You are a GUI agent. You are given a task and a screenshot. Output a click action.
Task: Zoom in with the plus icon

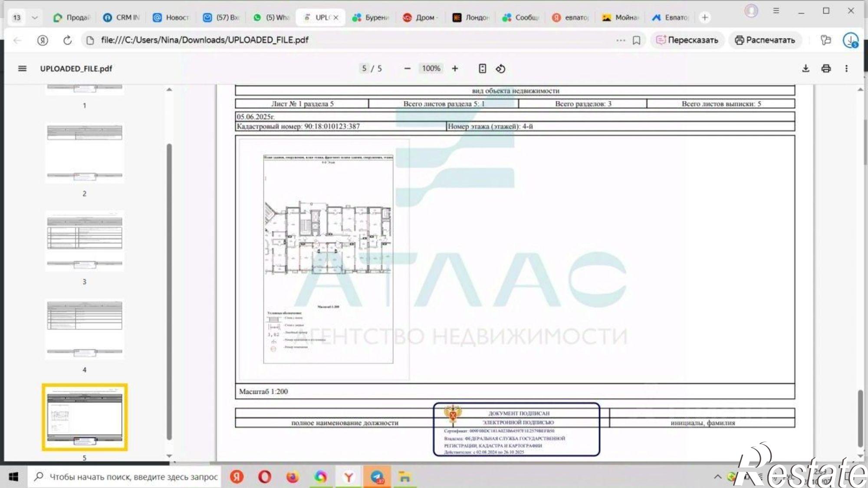tap(455, 69)
